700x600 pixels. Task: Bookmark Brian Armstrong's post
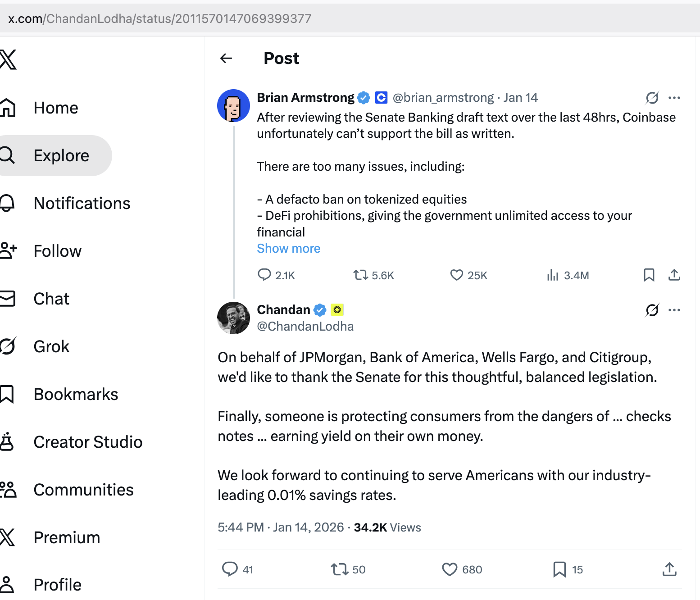point(649,275)
